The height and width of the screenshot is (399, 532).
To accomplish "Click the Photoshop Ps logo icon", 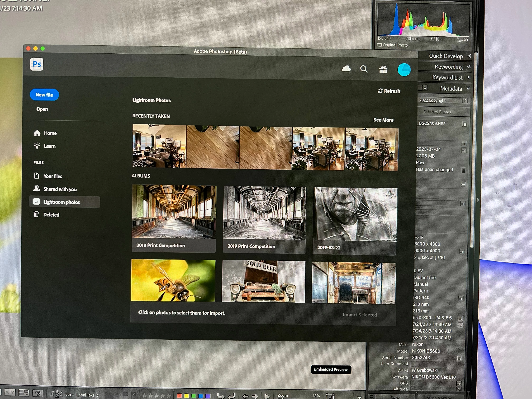I will tap(37, 64).
